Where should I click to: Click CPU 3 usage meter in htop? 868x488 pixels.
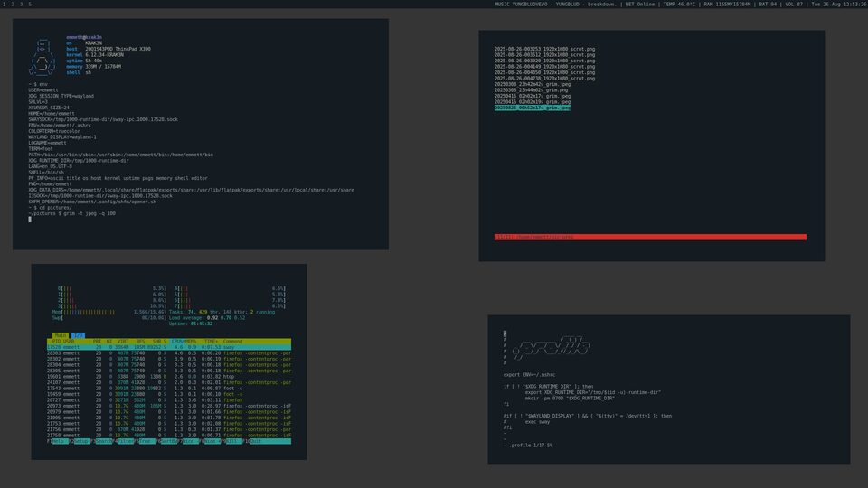(112, 306)
